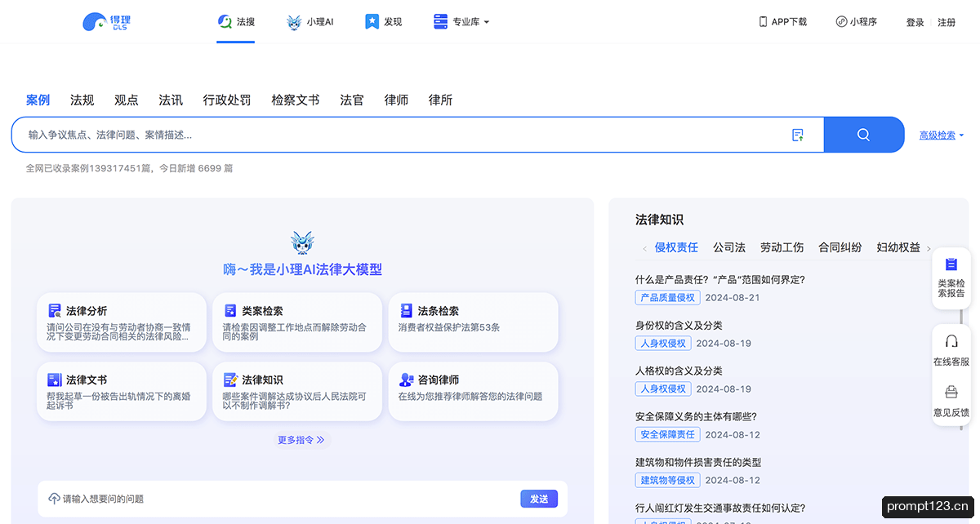Click the 全网已收录案例 count text
The image size is (980, 524).
pyautogui.click(x=129, y=168)
